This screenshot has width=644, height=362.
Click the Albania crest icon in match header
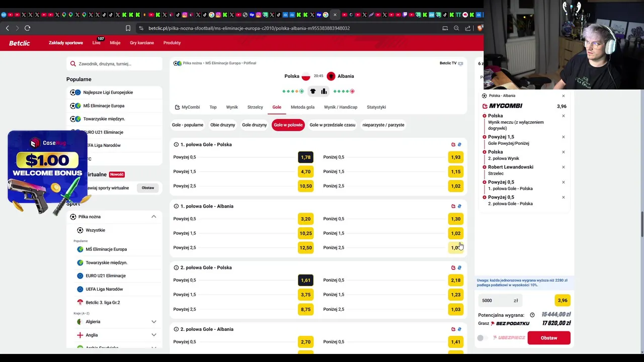coord(331,76)
